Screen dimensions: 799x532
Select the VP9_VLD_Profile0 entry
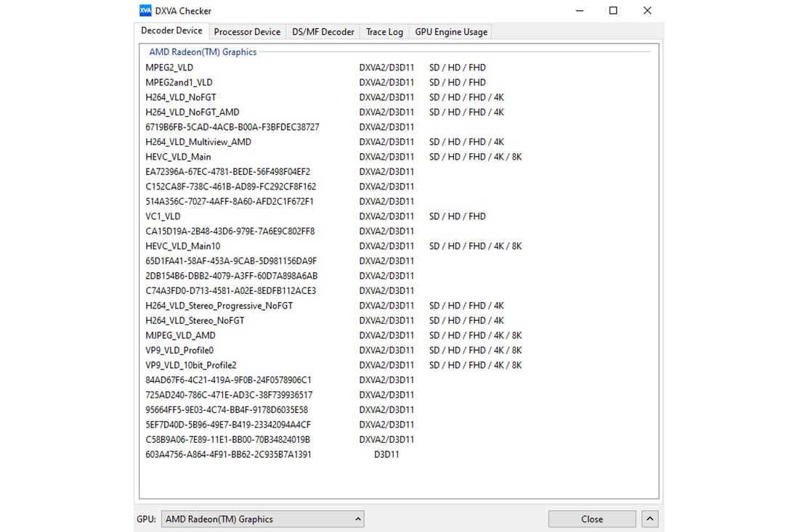point(179,351)
